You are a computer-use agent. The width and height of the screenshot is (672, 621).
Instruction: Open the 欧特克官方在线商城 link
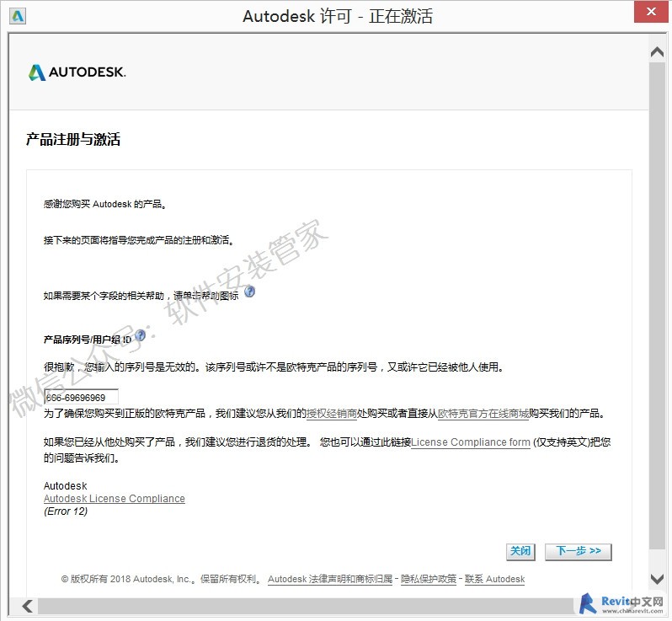click(x=483, y=414)
